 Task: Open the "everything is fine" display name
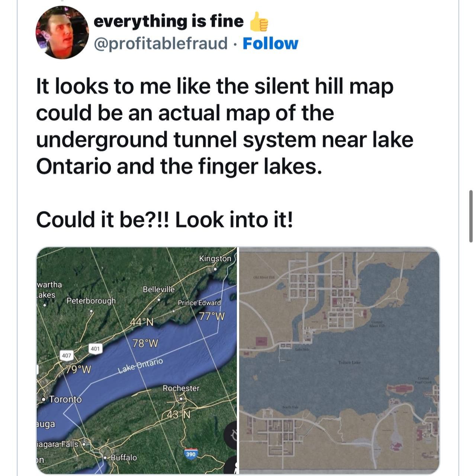(168, 21)
